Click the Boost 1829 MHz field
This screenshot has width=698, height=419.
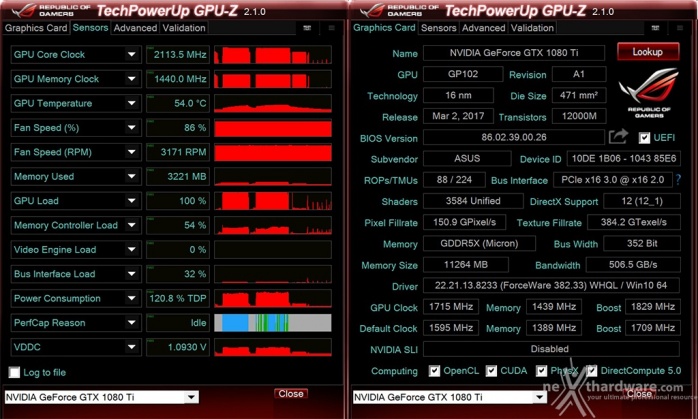point(653,306)
